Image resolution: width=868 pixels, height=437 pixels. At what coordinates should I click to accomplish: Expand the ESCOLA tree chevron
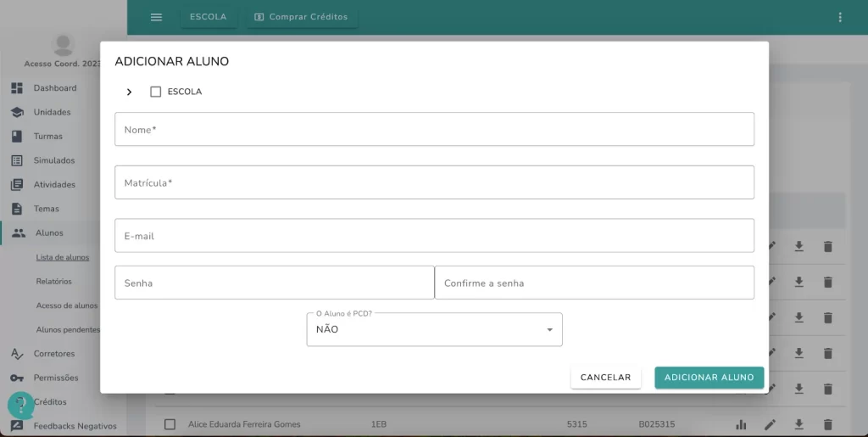coord(129,92)
